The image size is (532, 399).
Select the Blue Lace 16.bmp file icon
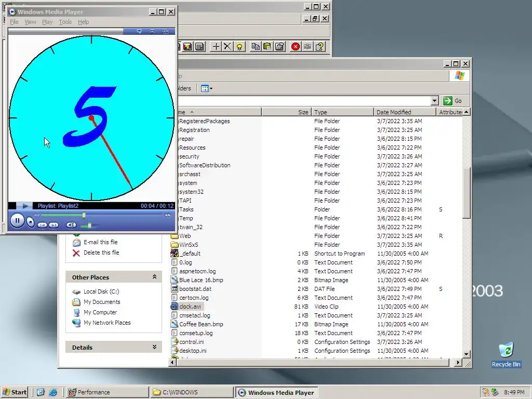click(x=175, y=280)
